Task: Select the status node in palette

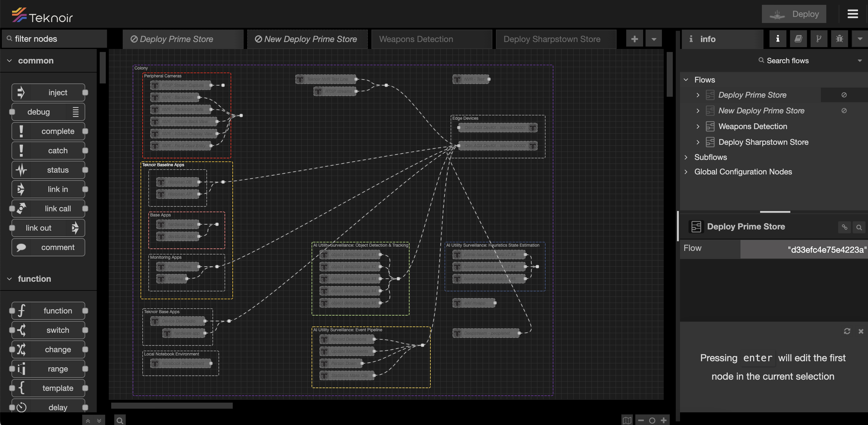Action: click(x=48, y=170)
